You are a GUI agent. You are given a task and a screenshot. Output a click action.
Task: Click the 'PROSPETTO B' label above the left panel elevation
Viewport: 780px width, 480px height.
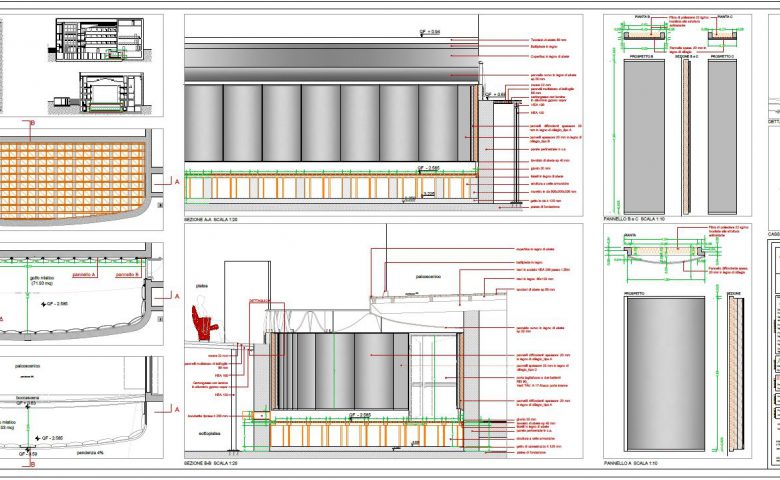point(641,57)
